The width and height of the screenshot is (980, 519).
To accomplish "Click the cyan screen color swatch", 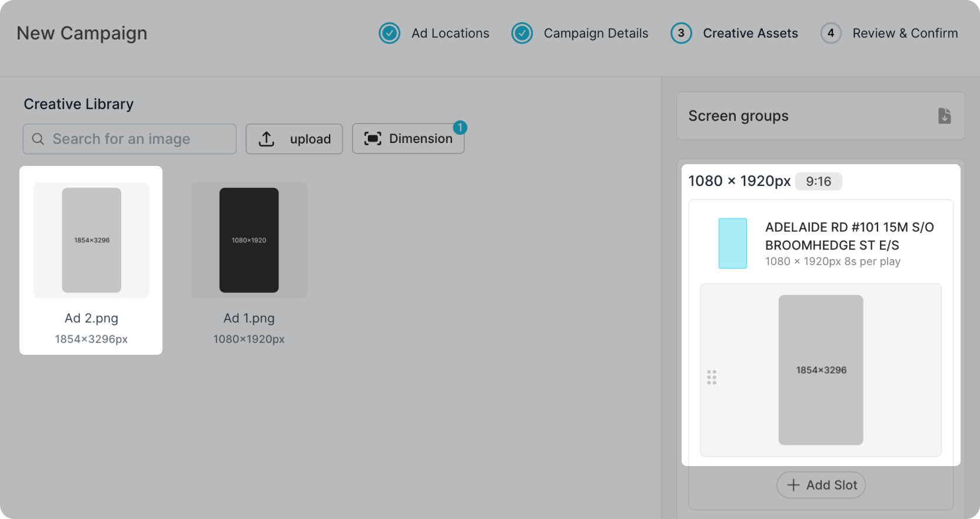I will (x=733, y=244).
